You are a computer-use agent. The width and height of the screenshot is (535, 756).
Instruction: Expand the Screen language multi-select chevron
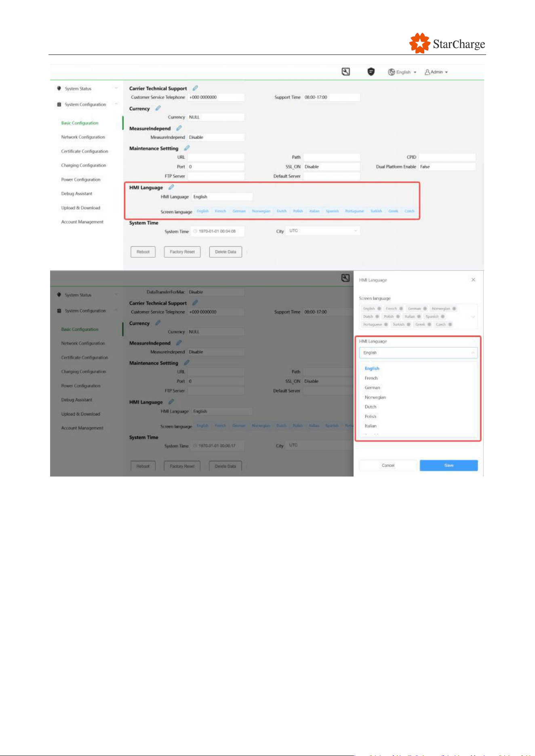(473, 317)
